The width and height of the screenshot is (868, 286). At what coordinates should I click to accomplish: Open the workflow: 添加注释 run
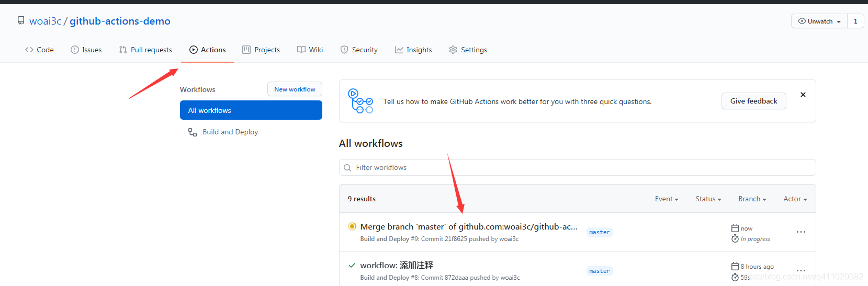(x=397, y=265)
